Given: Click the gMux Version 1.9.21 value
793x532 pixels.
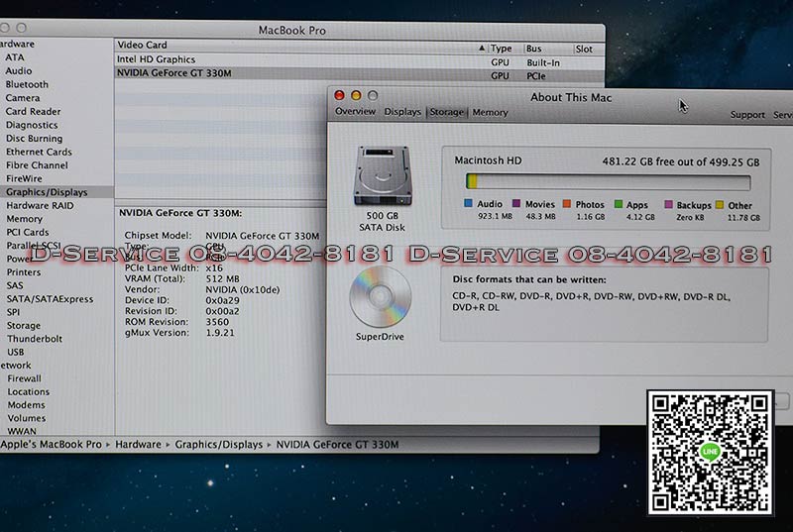Looking at the screenshot, I should (x=220, y=333).
